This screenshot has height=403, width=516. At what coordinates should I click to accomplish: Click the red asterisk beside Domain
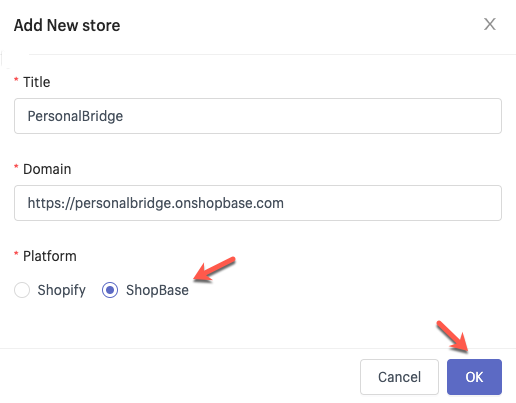point(16,167)
